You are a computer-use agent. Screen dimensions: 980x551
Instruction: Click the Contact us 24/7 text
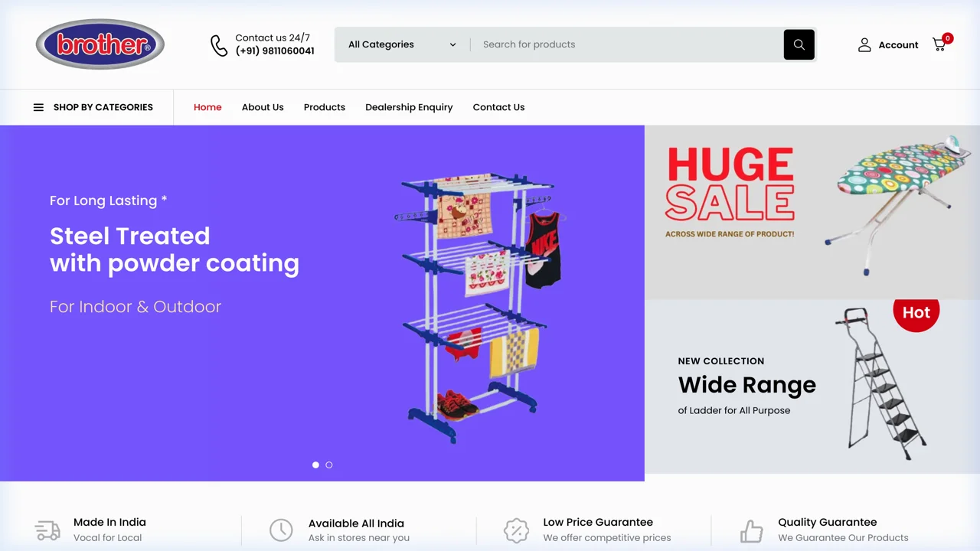coord(273,37)
